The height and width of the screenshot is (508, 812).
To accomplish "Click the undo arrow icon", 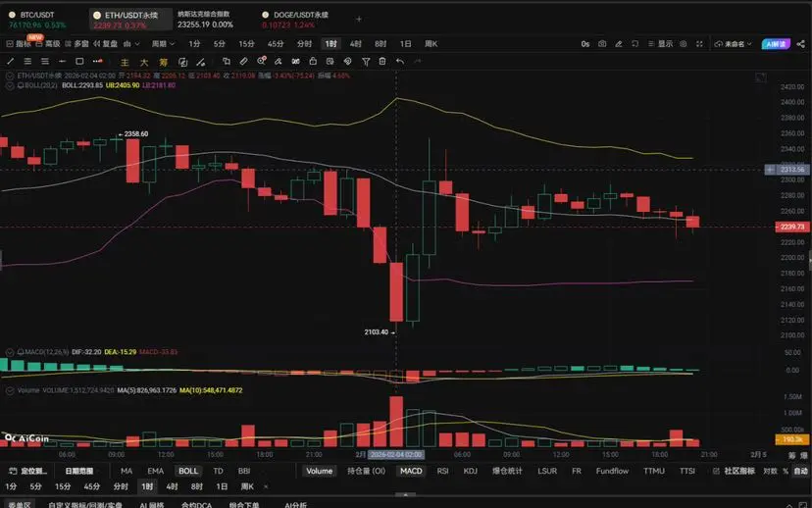I will point(400,61).
